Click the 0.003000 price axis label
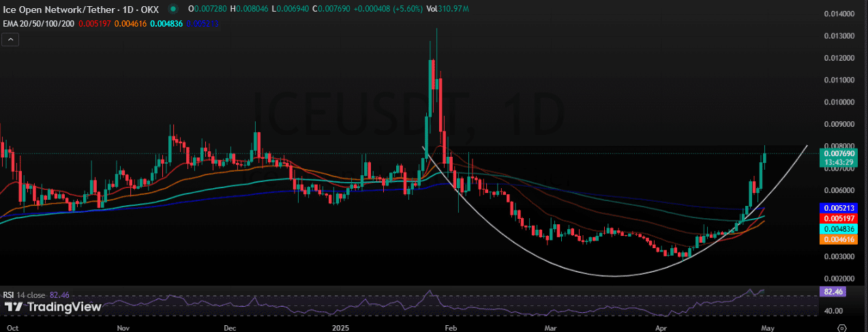The width and height of the screenshot is (868, 332). point(839,257)
